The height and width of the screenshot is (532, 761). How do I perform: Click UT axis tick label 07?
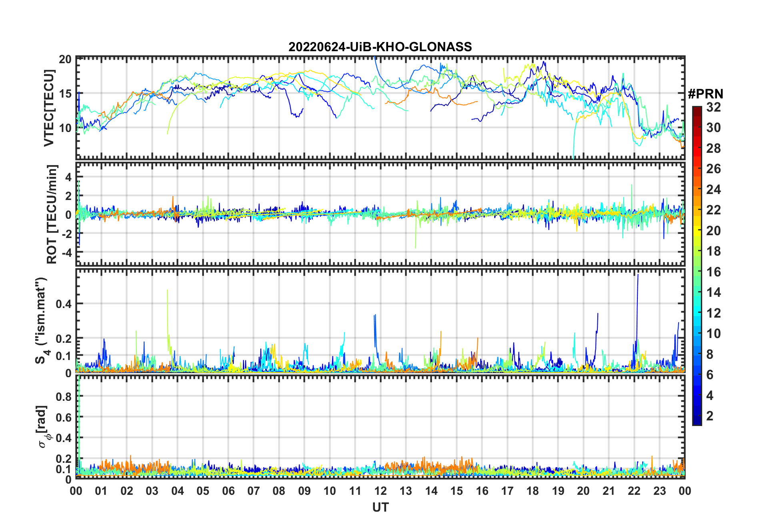254,491
